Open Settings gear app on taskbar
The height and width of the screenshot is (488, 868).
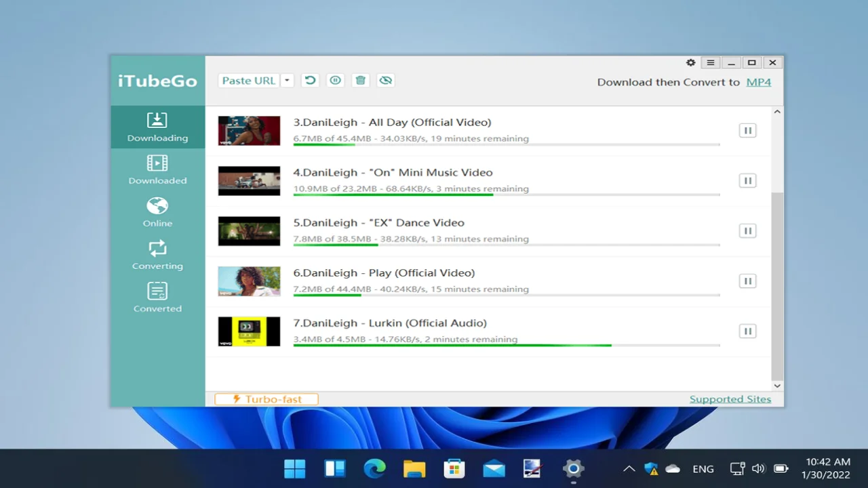tap(573, 468)
